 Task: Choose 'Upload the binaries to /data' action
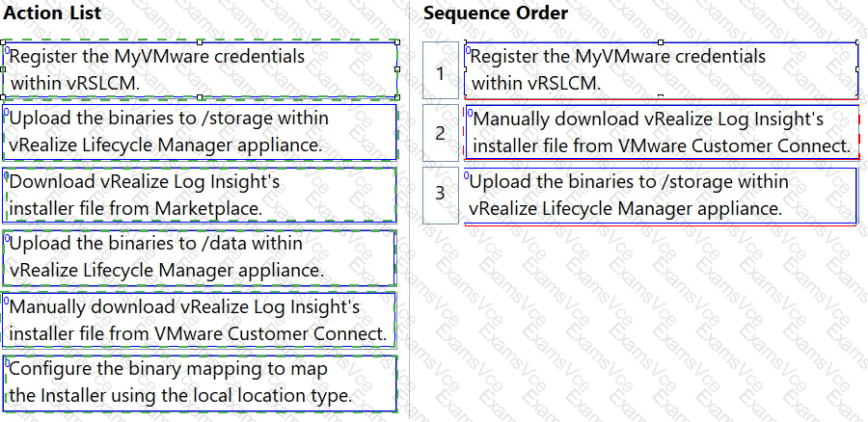point(200,257)
